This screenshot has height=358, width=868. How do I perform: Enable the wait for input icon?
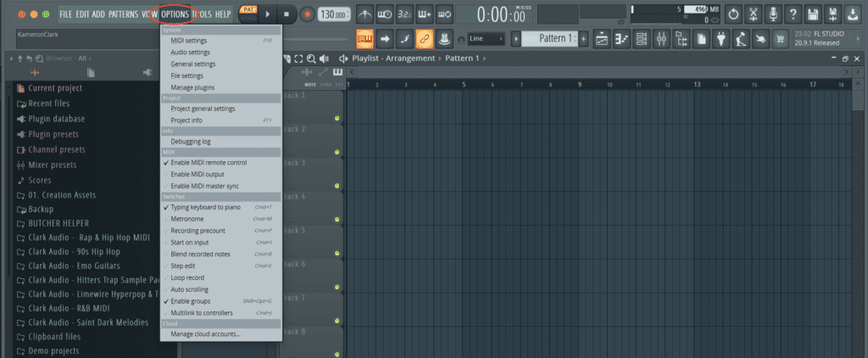tap(385, 14)
